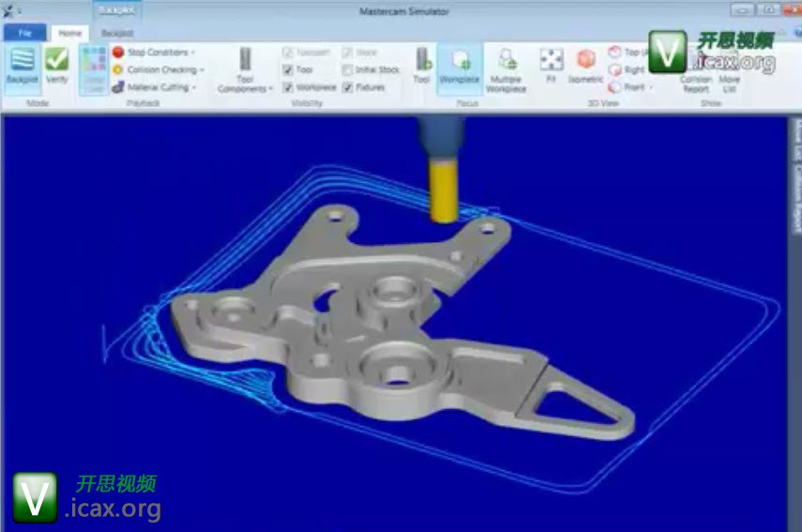Toggle the Toolpath visibility checkbox
The height and width of the screenshot is (532, 802).
[288, 53]
